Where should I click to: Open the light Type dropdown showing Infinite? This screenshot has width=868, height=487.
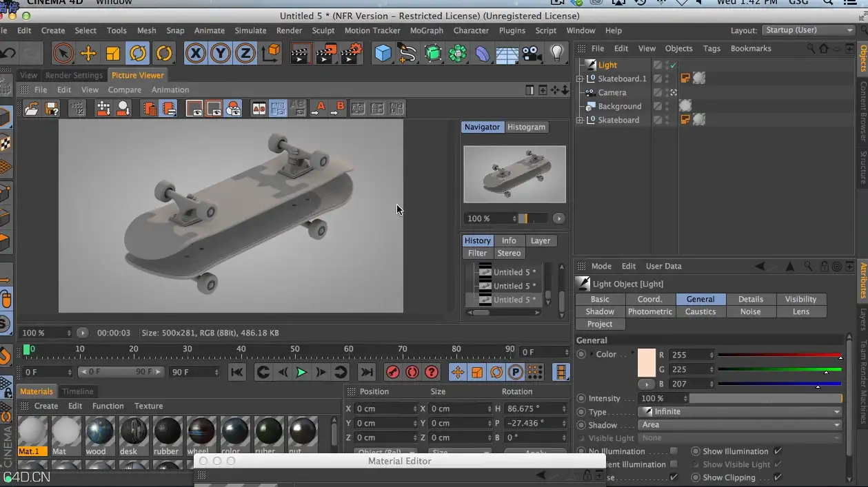pyautogui.click(x=741, y=411)
